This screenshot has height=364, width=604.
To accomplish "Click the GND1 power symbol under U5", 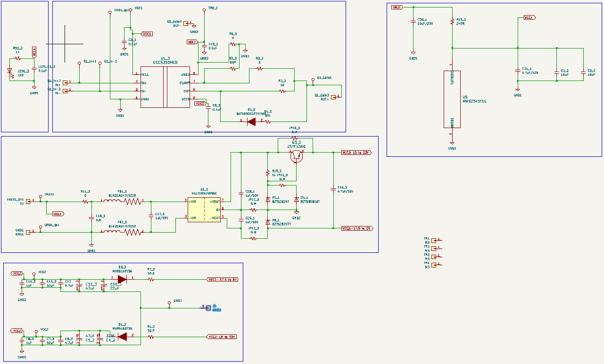I will click(x=452, y=144).
